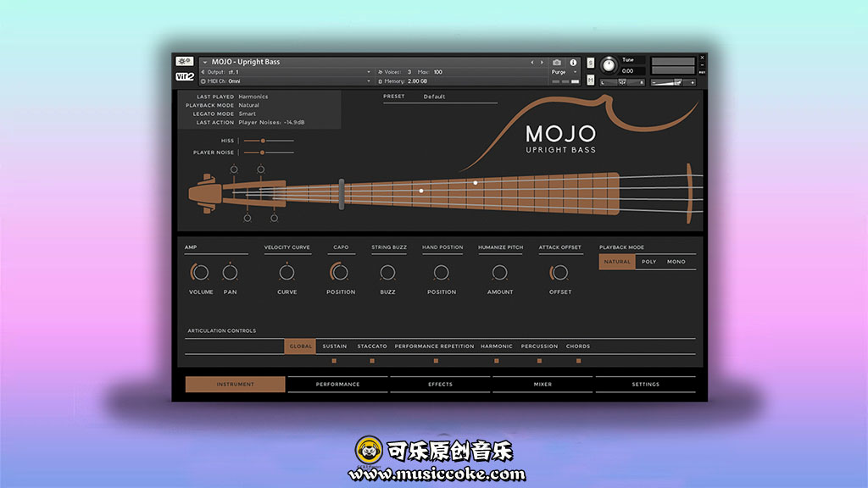Collapse instrument with arrow beside MOJO title
This screenshot has width=868, height=488.
(x=205, y=63)
